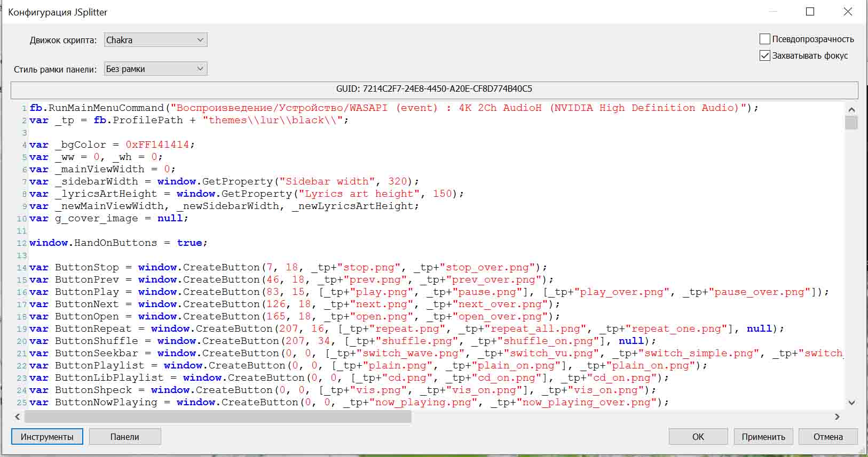This screenshot has width=868, height=457.
Task: Click the GUID bar above the editor
Action: point(434,89)
